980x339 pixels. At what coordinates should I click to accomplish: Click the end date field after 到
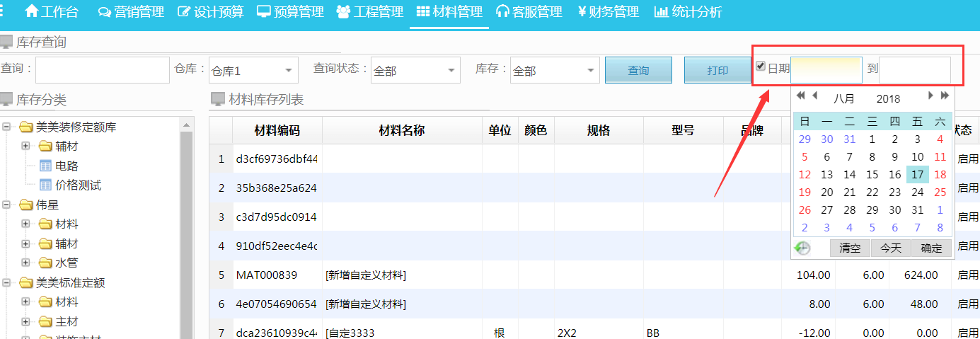[x=914, y=69]
